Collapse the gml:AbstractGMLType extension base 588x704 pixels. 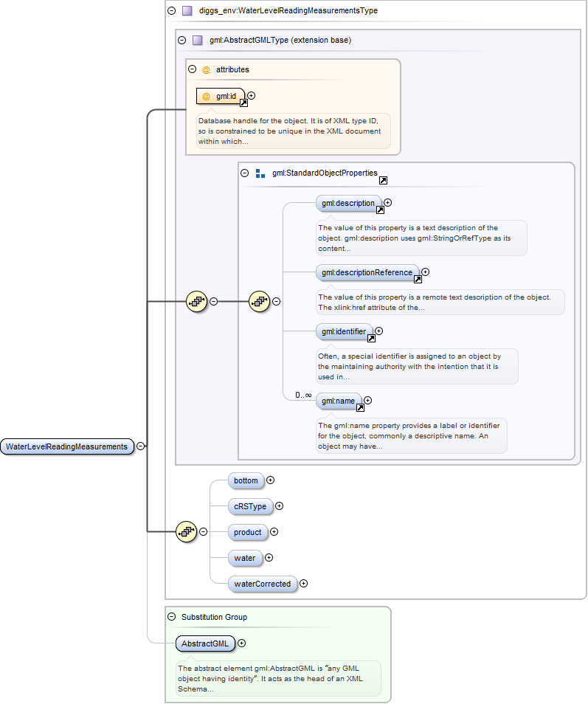click(x=181, y=41)
